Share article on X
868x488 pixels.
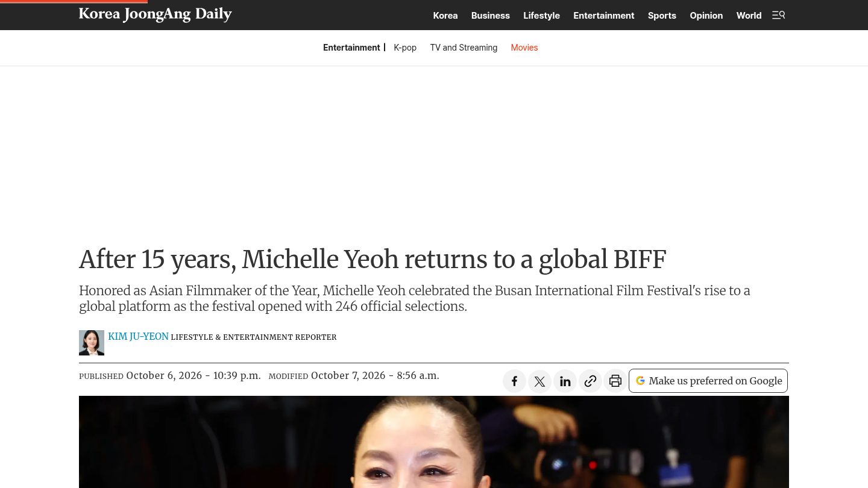(x=539, y=381)
